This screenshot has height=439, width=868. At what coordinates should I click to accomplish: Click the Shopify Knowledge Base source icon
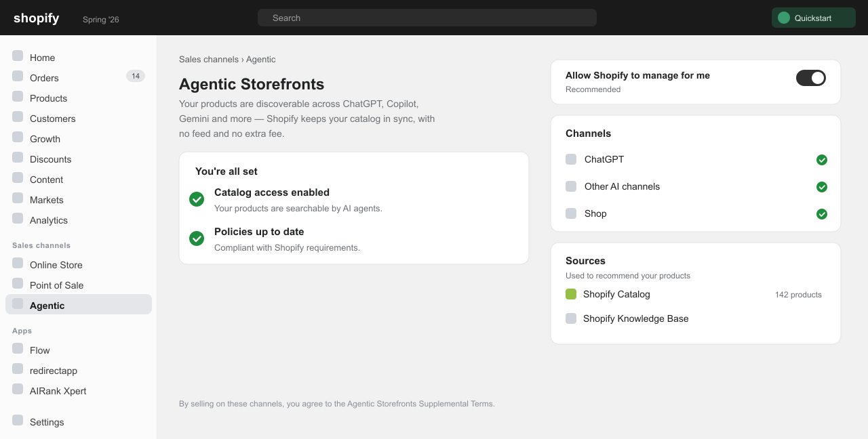pyautogui.click(x=571, y=318)
